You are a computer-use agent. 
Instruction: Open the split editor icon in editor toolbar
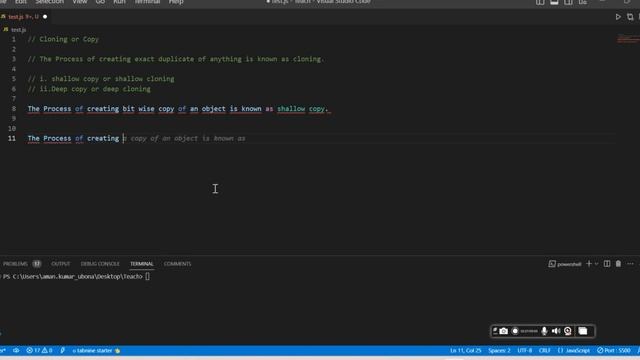[x=630, y=17]
